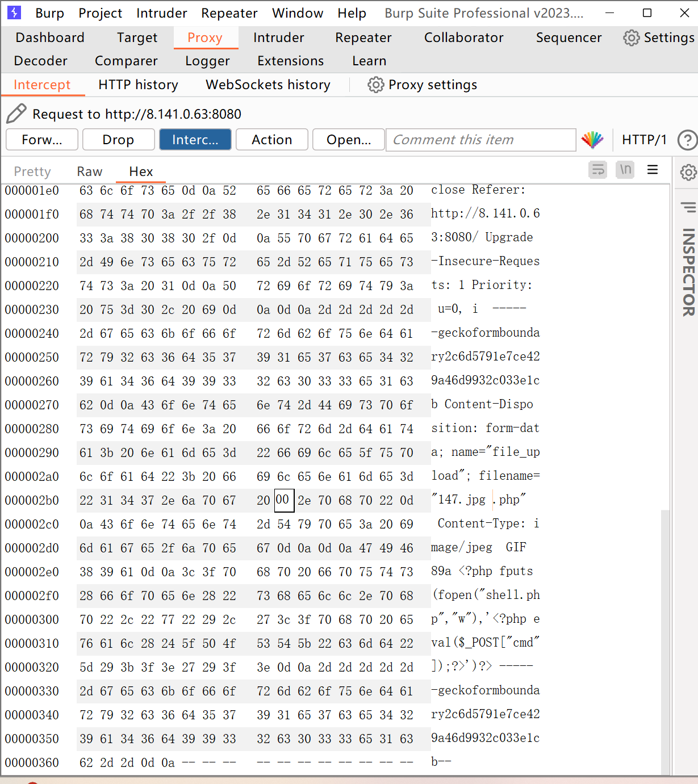The width and height of the screenshot is (698, 784).
Task: Click the HTTP/1 protocol label
Action: point(644,140)
